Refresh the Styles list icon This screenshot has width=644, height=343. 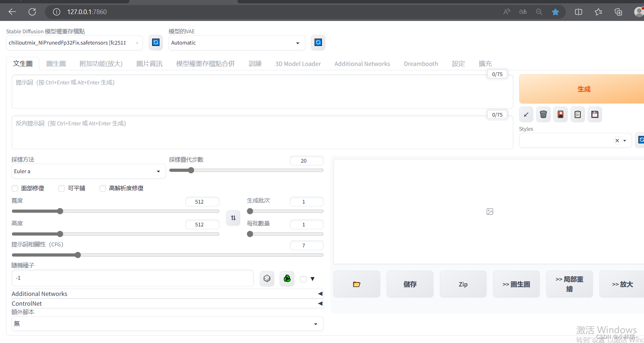pos(640,140)
